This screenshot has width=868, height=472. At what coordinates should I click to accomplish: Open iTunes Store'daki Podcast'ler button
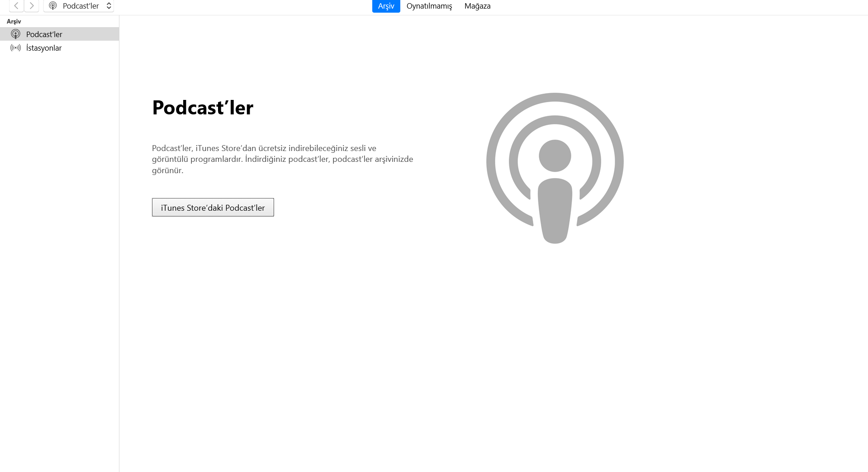213,208
